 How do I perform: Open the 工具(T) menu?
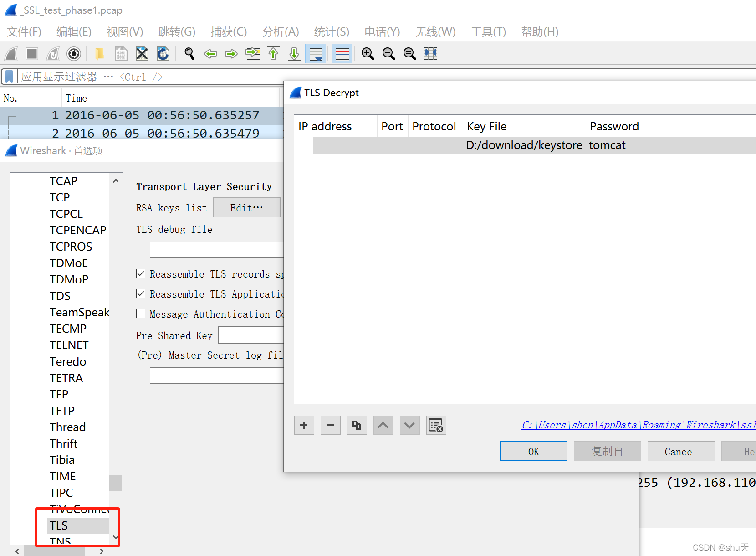point(488,32)
